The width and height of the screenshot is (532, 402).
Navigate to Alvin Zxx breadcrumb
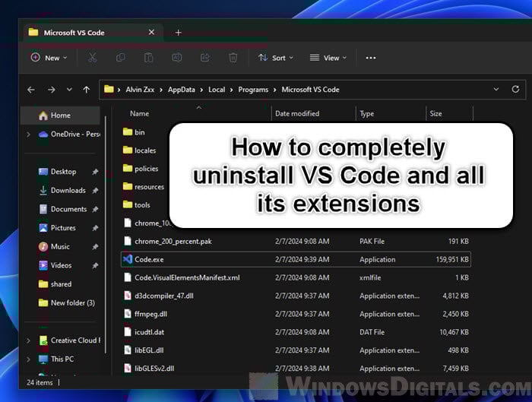pos(140,90)
